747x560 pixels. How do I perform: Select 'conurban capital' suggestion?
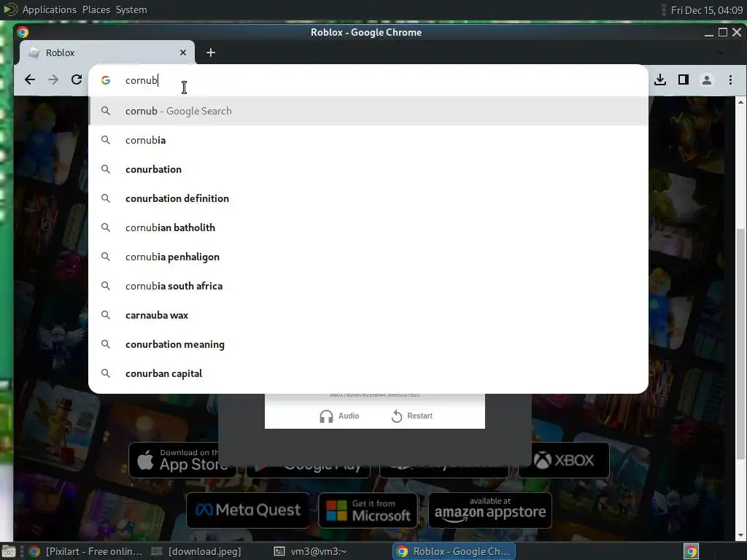pos(368,373)
